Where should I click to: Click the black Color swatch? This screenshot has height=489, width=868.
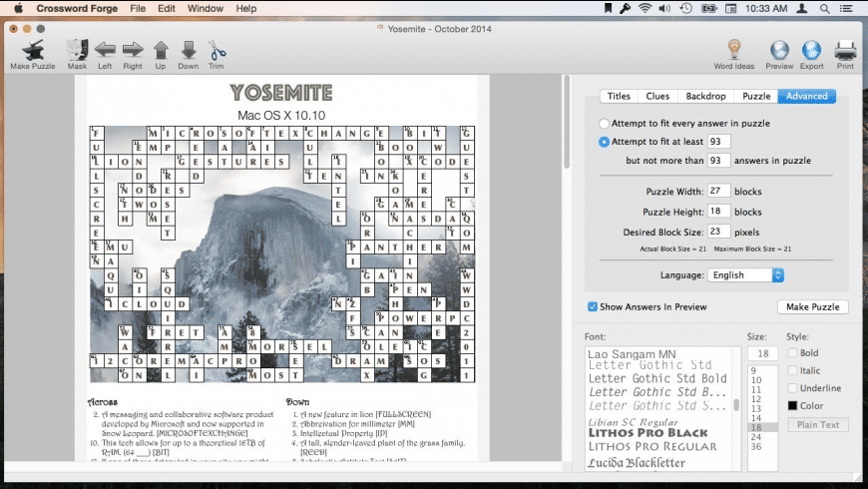[x=793, y=405]
